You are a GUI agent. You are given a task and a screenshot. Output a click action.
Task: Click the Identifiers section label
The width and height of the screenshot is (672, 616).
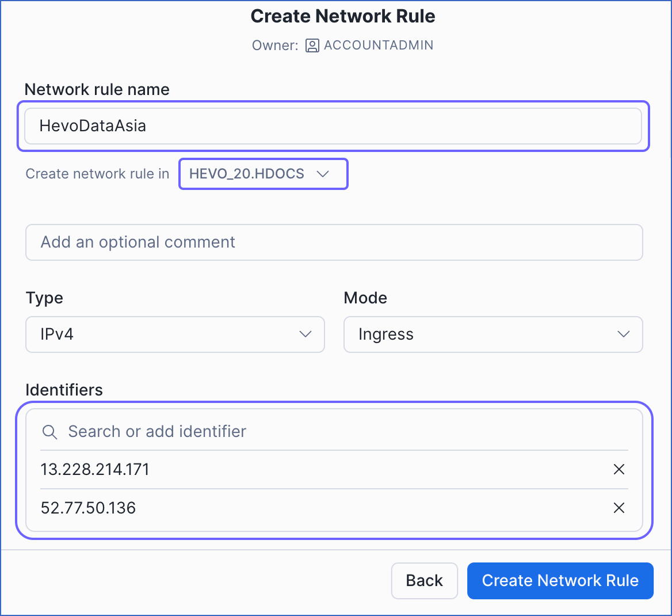[64, 390]
